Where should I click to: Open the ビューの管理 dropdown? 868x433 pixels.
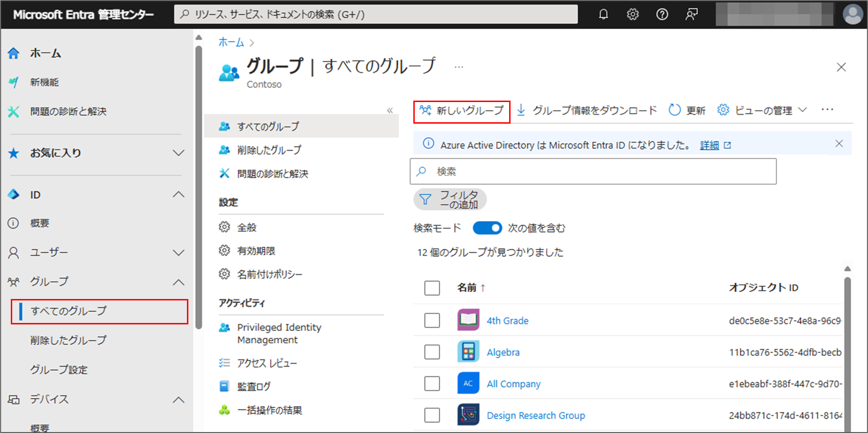tap(762, 110)
